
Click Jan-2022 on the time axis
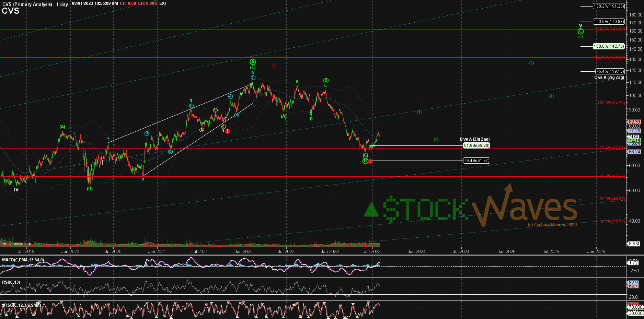point(243,251)
